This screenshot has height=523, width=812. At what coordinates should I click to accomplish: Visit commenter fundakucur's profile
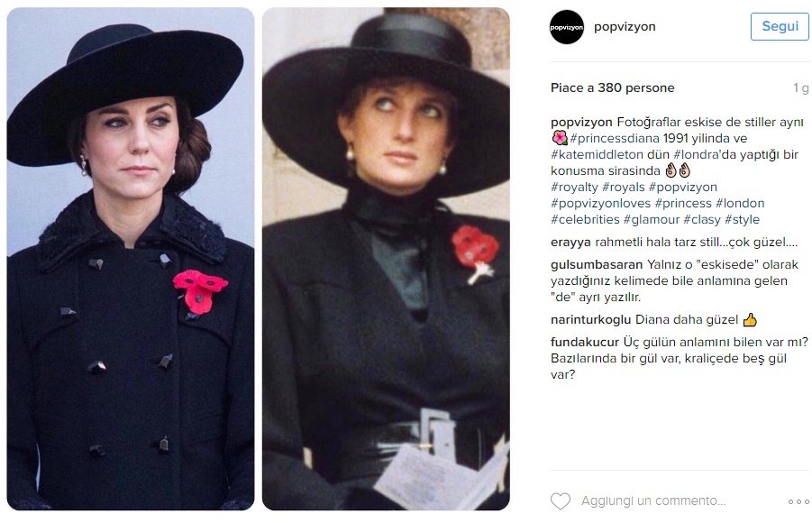point(585,342)
